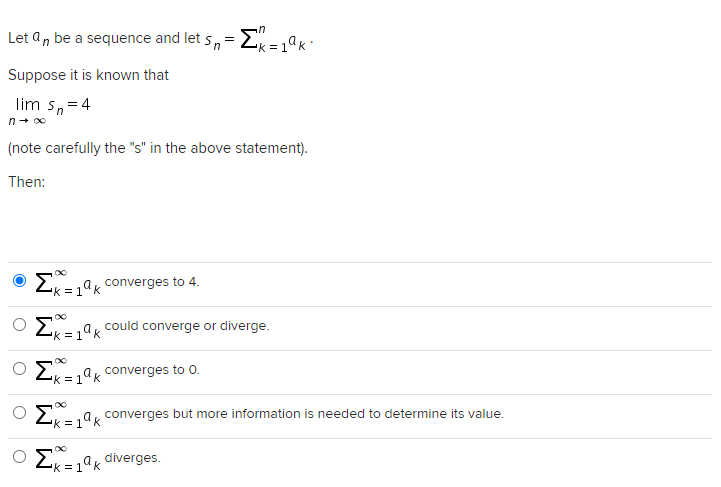Screen dimensions: 721x487
Task: Click the 'converges but more information is needed' text
Action: (x=304, y=414)
